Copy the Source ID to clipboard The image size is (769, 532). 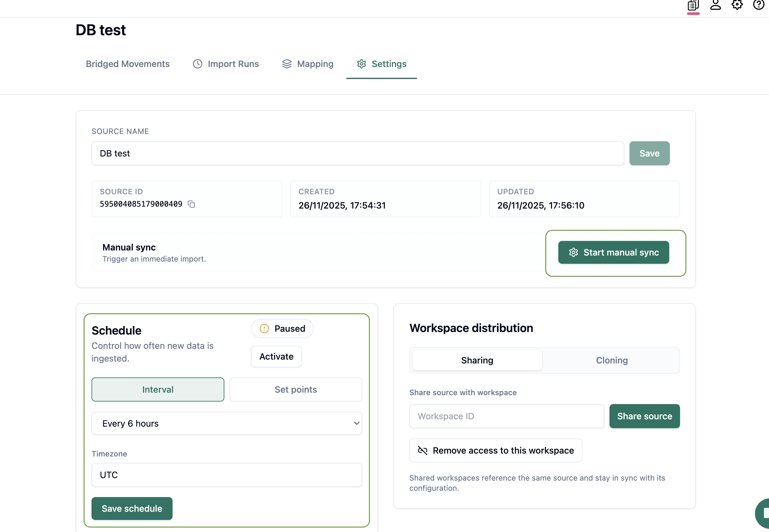coord(191,204)
